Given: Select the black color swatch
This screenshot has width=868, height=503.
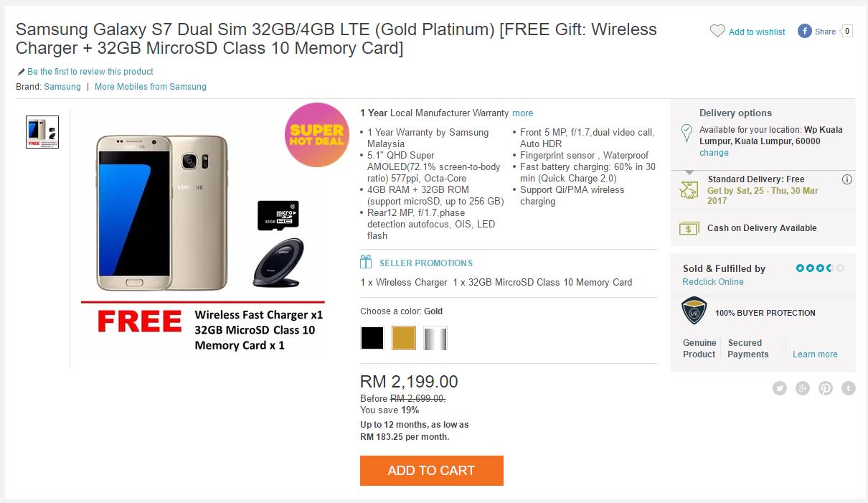Looking at the screenshot, I should coord(372,338).
